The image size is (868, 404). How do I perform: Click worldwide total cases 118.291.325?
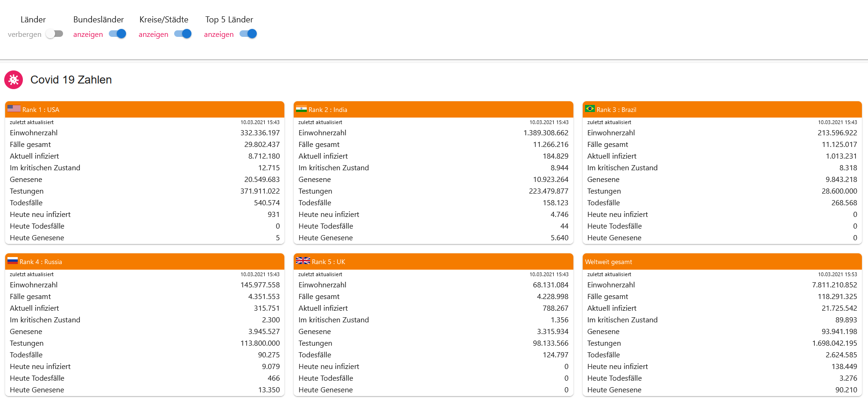tap(837, 297)
